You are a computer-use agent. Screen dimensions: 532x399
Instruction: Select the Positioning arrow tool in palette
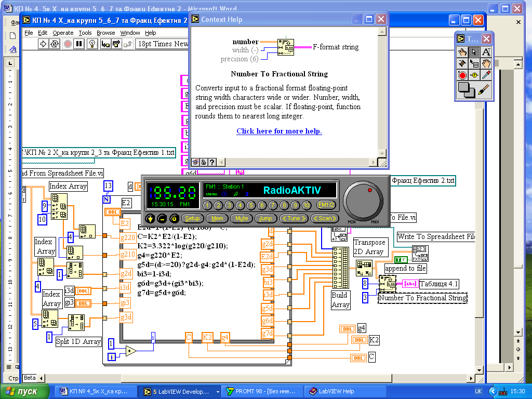(x=474, y=52)
